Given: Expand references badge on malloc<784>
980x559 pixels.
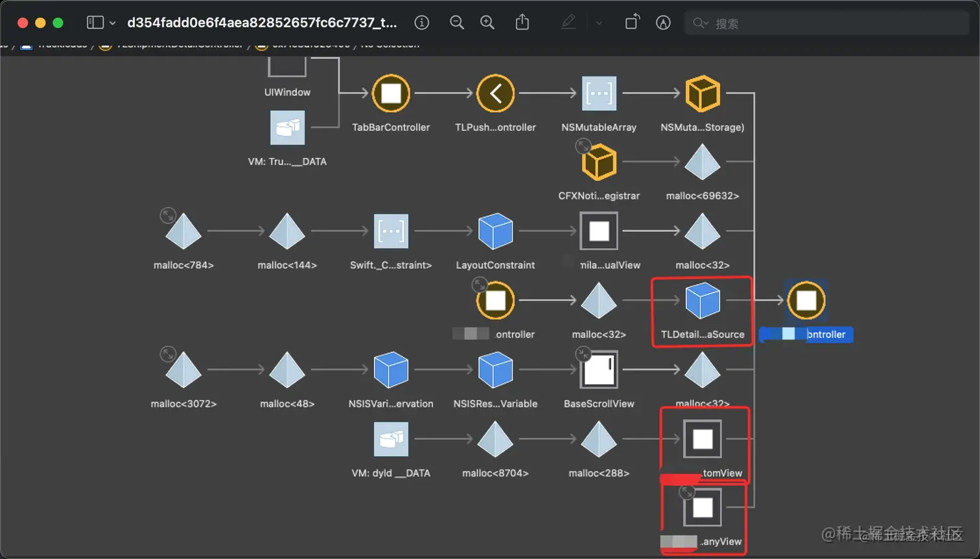Looking at the screenshot, I should (168, 215).
